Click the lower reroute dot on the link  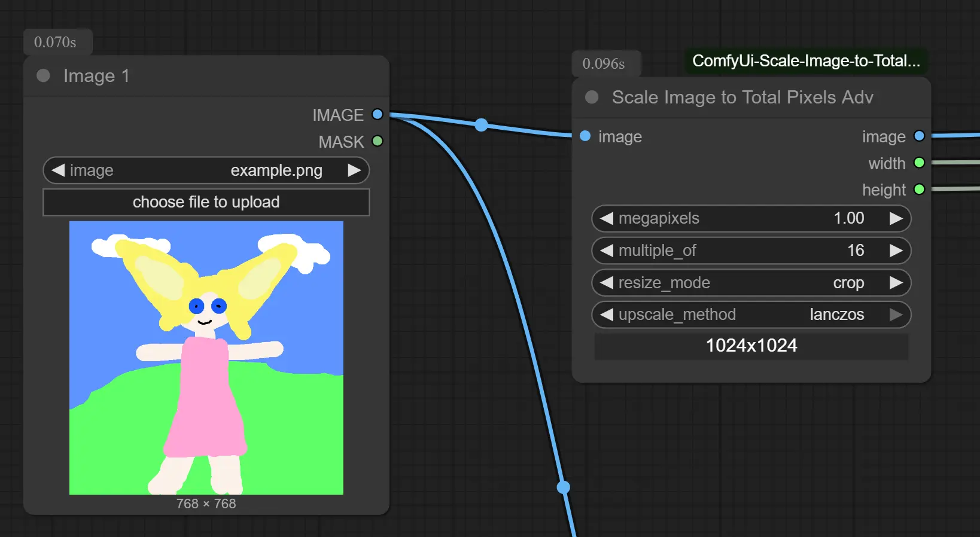click(x=563, y=487)
